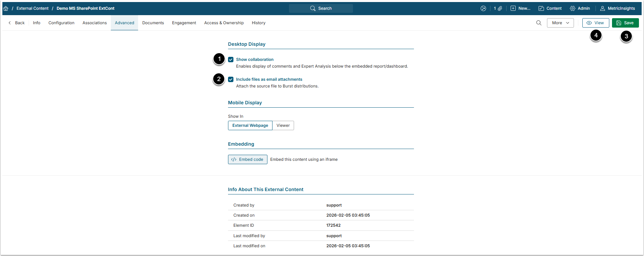Choose External Webpage under Show In

(x=250, y=125)
